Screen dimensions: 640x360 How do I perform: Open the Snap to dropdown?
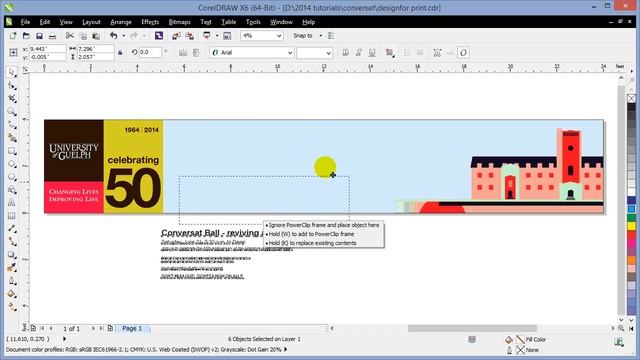point(320,36)
